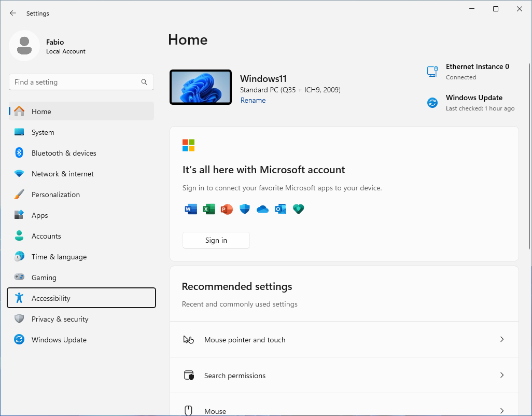The height and width of the screenshot is (416, 532).
Task: Click the Mouse pointer and touch row text
Action: [x=245, y=340]
